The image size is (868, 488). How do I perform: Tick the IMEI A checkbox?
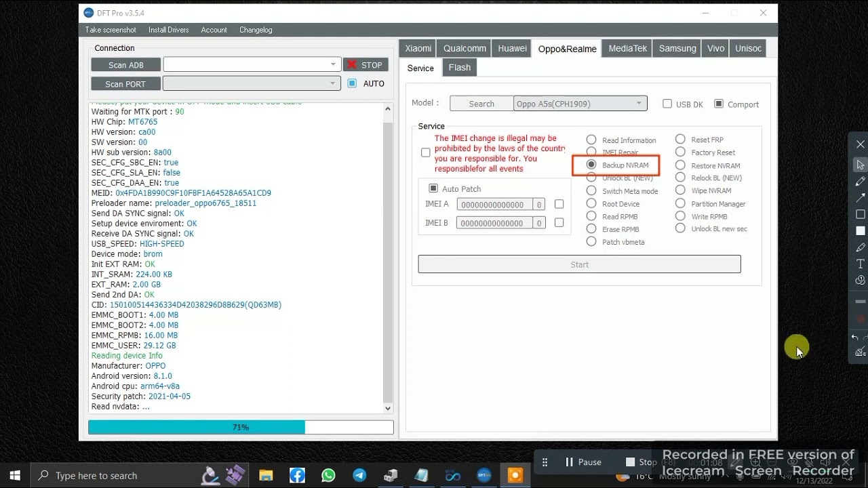pos(559,204)
